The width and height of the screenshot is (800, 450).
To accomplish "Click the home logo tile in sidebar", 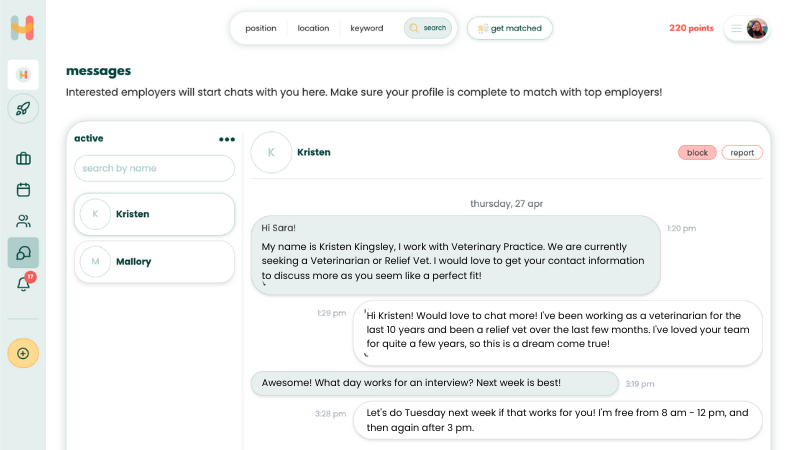I will point(23,73).
